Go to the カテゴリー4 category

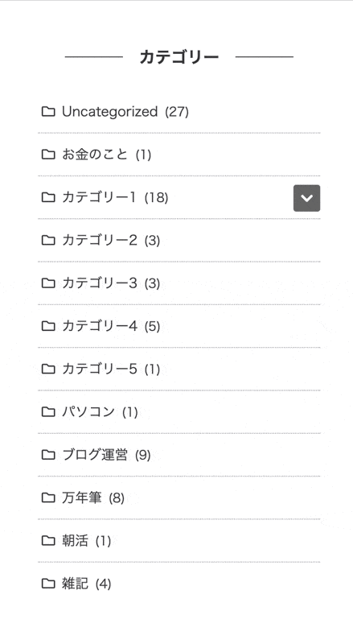point(111,326)
